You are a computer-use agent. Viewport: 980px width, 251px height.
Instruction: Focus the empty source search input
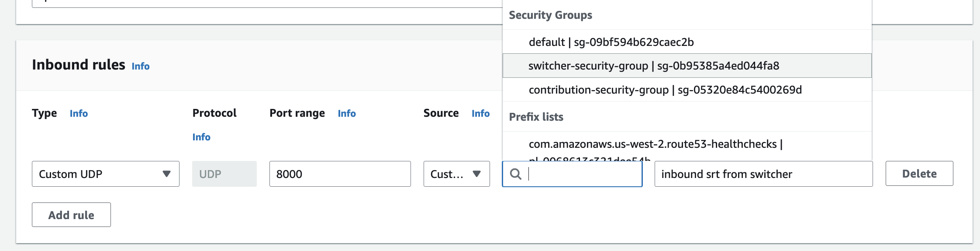tap(583, 174)
